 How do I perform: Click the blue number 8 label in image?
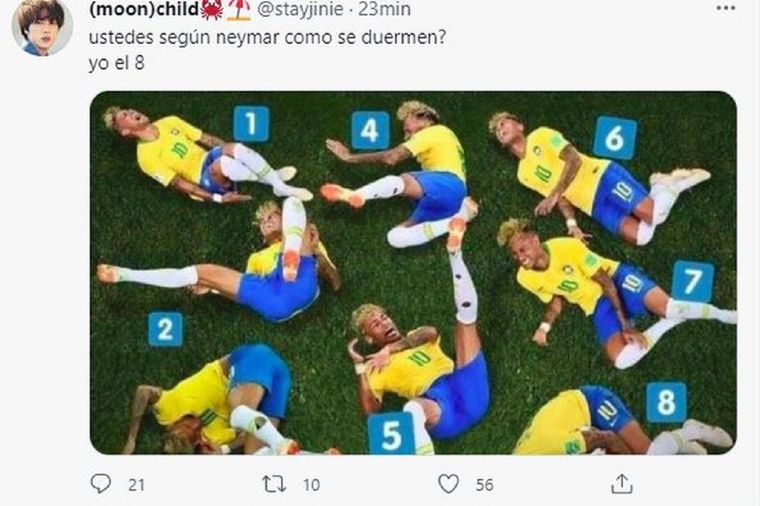pos(666,402)
